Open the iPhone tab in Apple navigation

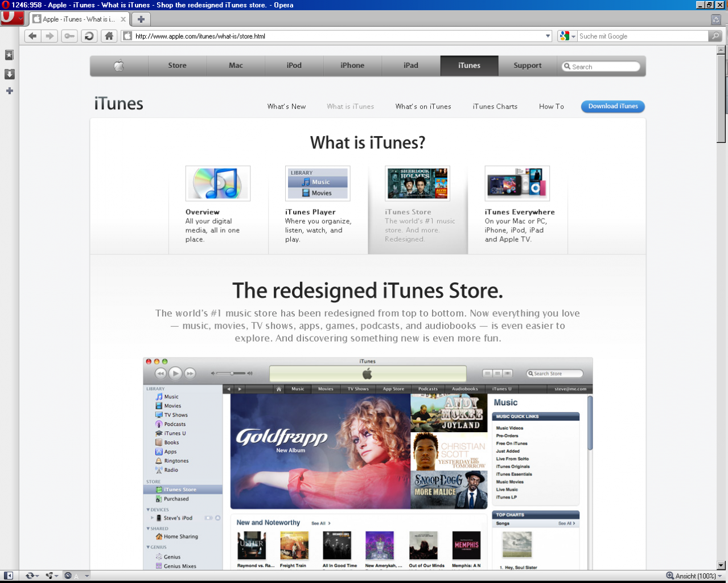pos(352,65)
